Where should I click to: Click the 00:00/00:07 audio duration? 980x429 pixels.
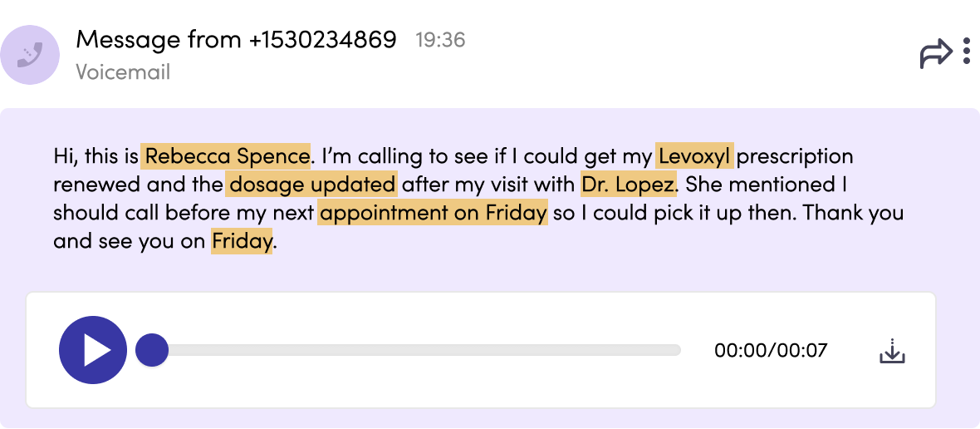tap(771, 350)
